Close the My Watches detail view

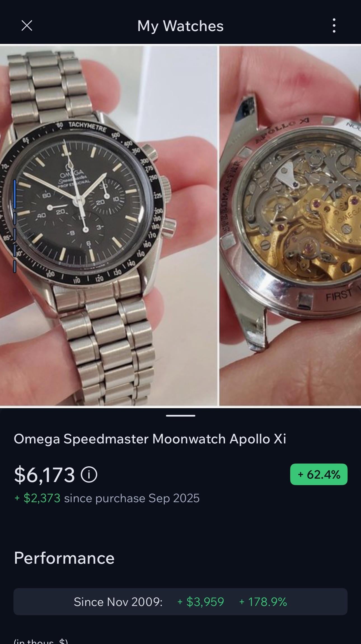(x=27, y=26)
